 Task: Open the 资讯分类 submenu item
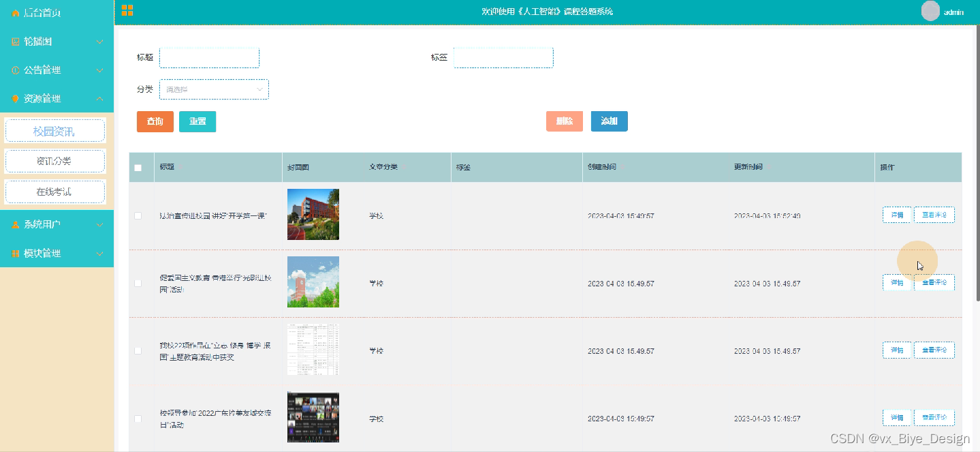tap(55, 161)
